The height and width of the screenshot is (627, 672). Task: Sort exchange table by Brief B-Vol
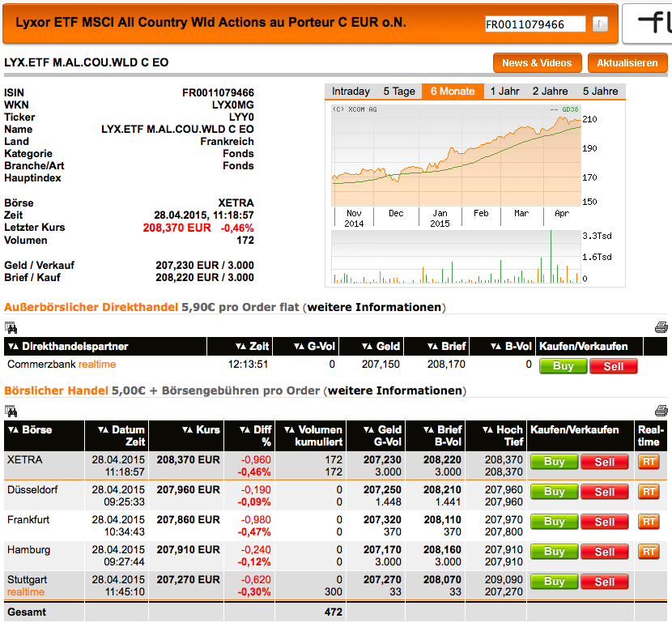click(428, 429)
